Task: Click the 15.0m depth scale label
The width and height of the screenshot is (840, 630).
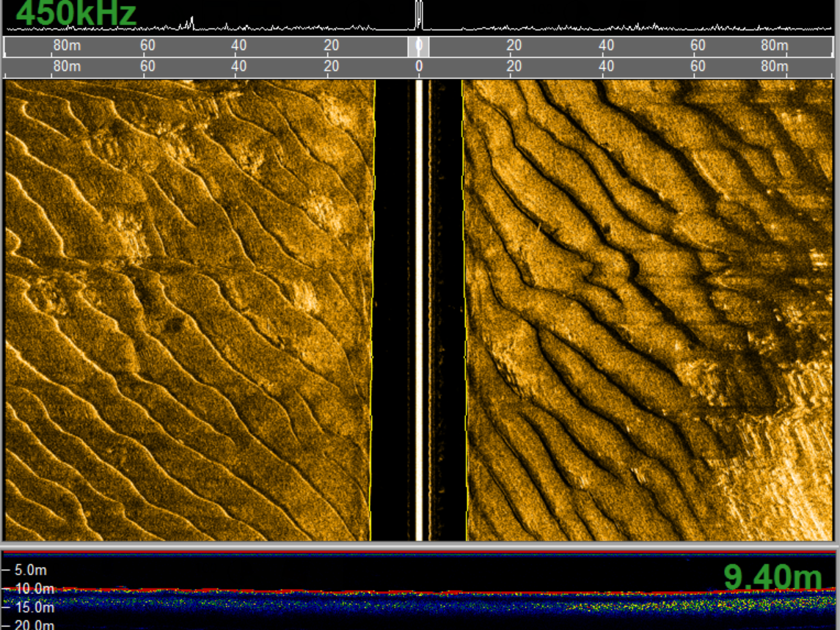Action: pyautogui.click(x=34, y=607)
